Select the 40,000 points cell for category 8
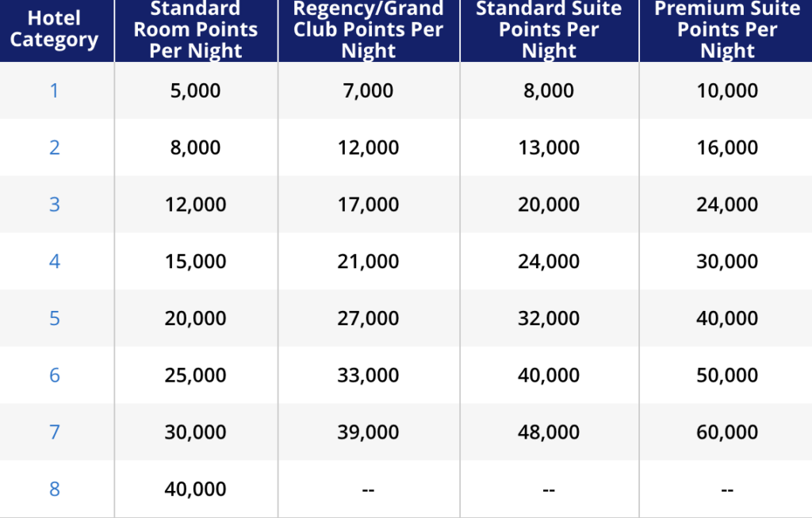Image resolution: width=812 pixels, height=518 pixels. tap(195, 489)
